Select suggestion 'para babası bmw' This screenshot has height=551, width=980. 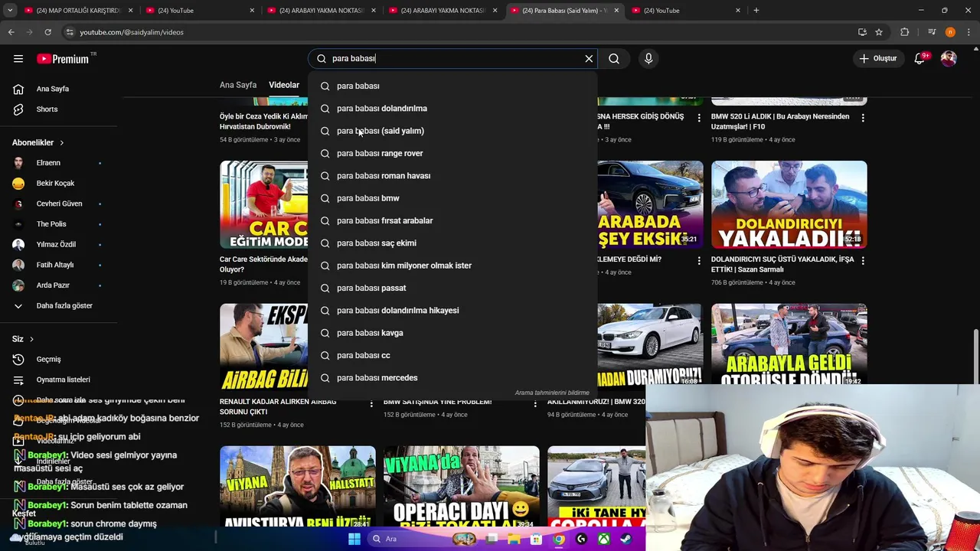452,198
